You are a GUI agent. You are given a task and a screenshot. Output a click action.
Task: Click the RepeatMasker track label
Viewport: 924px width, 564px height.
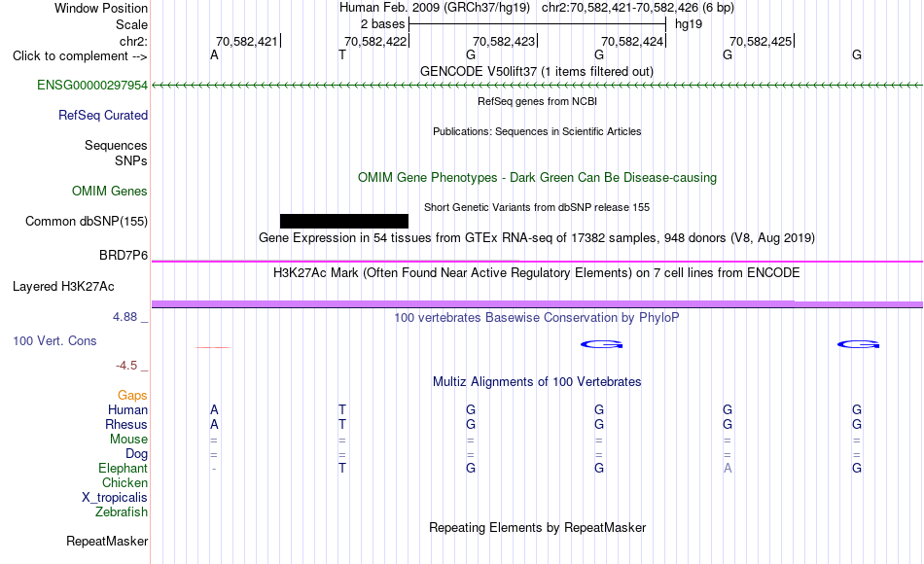[x=107, y=541]
